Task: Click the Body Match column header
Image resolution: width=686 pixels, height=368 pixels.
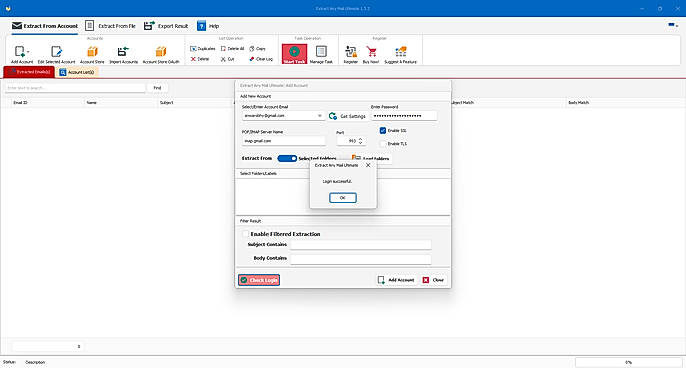Action: point(578,102)
